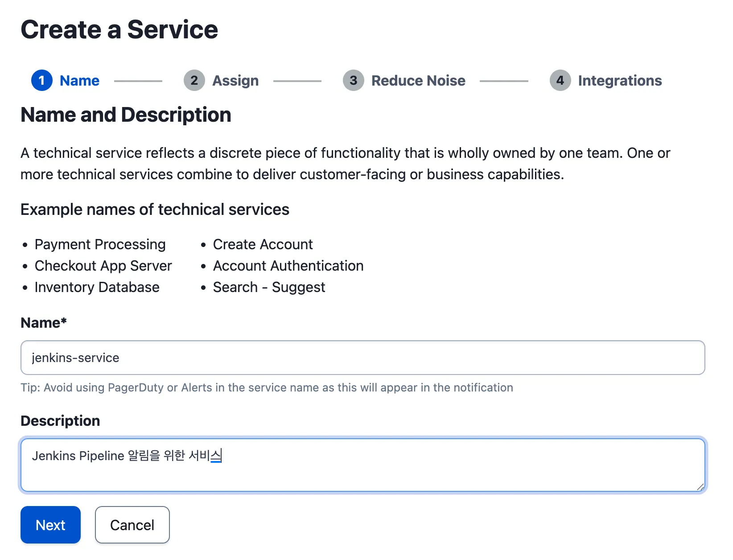Click the Search - Suggest example name

point(269,287)
